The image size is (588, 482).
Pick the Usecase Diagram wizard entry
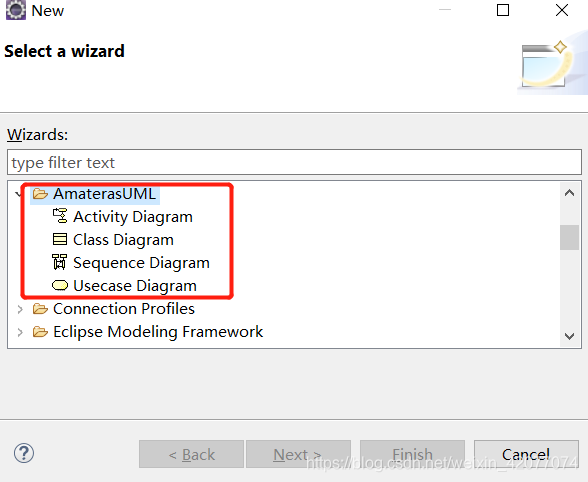(135, 286)
